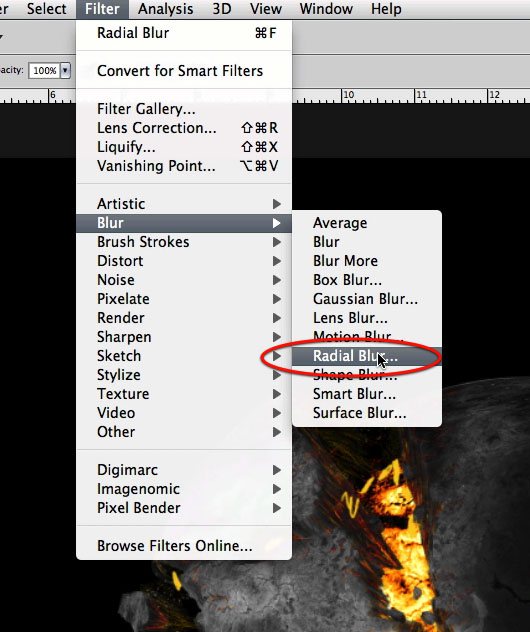Open the Liquify... filter
The height and width of the screenshot is (632, 530).
184,147
